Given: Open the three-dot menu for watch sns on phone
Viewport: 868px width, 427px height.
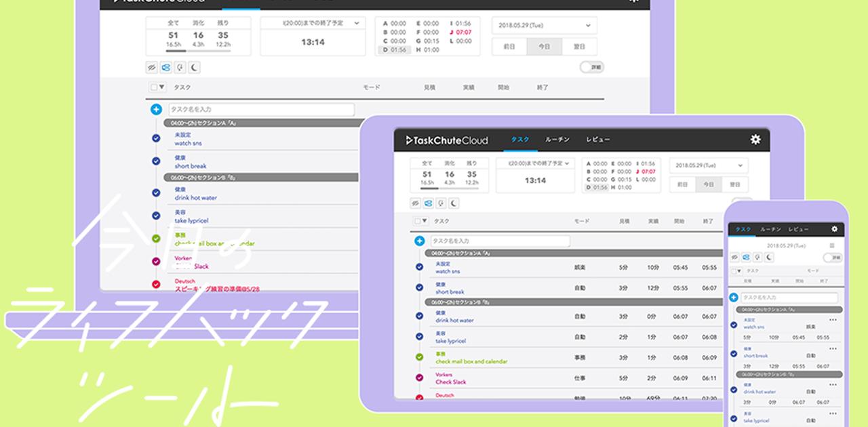Looking at the screenshot, I should click(x=833, y=320).
